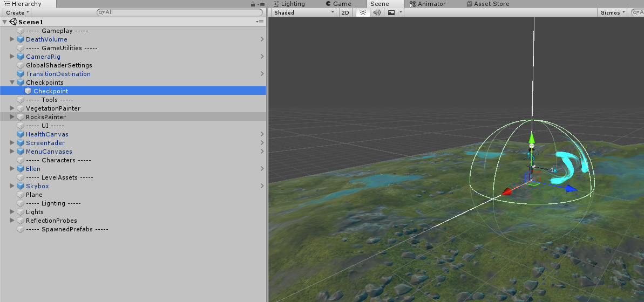Open Scene1 context options menu

coord(260,22)
